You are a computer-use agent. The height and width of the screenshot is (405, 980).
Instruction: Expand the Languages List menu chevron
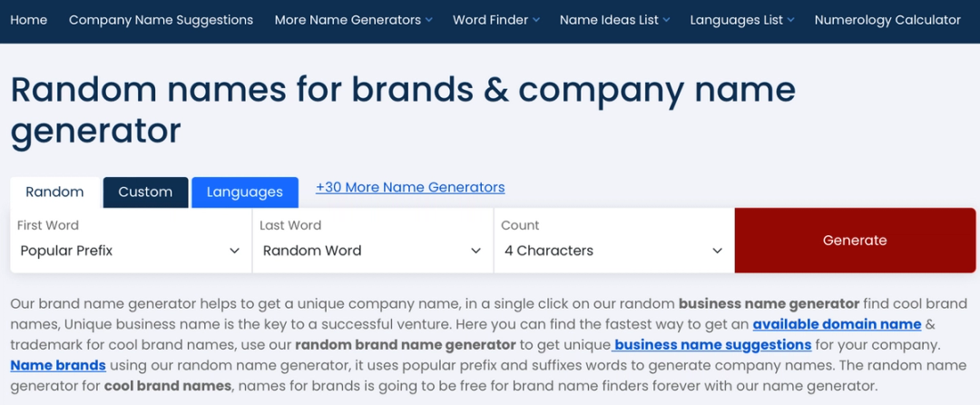tap(790, 20)
